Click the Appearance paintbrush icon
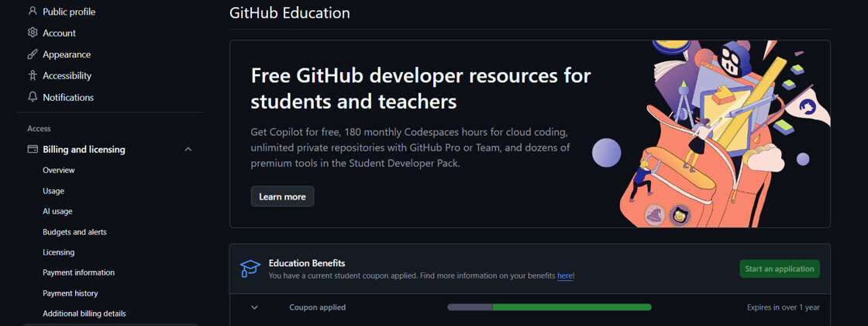868x326 pixels. pyautogui.click(x=33, y=54)
